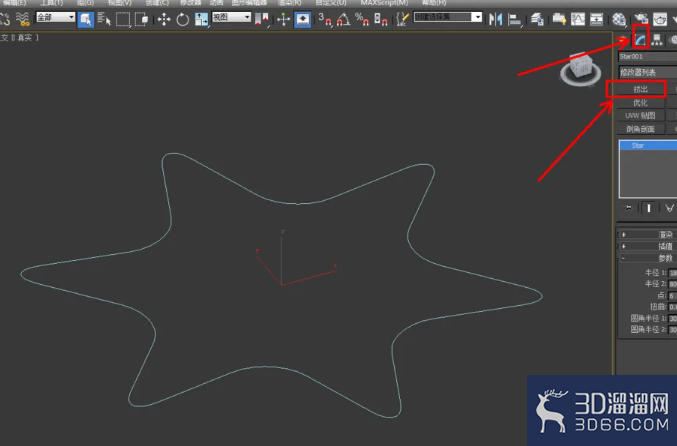Click the 挤出 modifier button
Screen dimensions: 677x446
(640, 89)
